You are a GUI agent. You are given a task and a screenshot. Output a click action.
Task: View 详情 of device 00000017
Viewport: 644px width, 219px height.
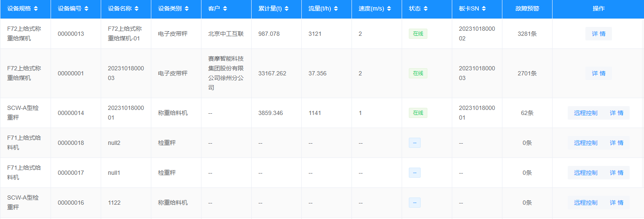click(616, 173)
